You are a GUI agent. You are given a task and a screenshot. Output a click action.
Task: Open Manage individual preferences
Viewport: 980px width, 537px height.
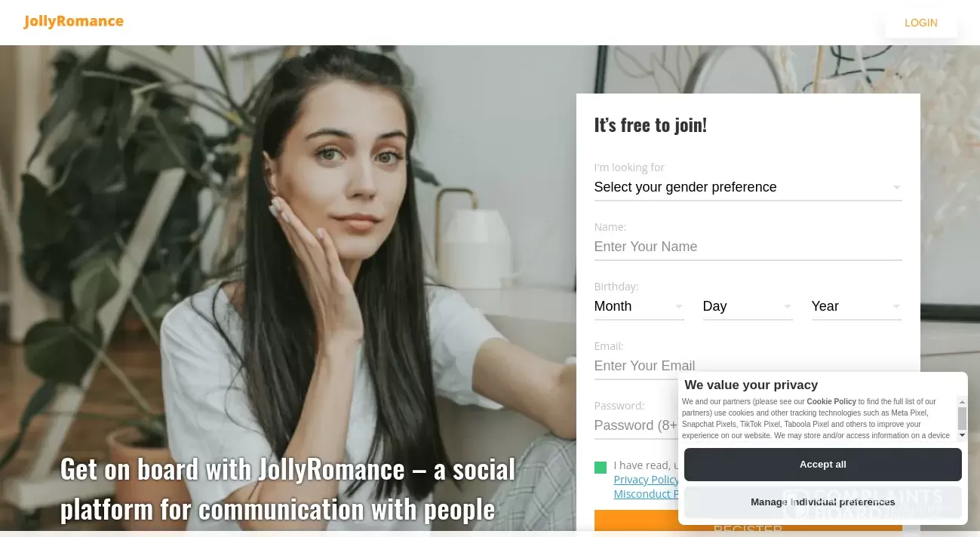pos(823,502)
